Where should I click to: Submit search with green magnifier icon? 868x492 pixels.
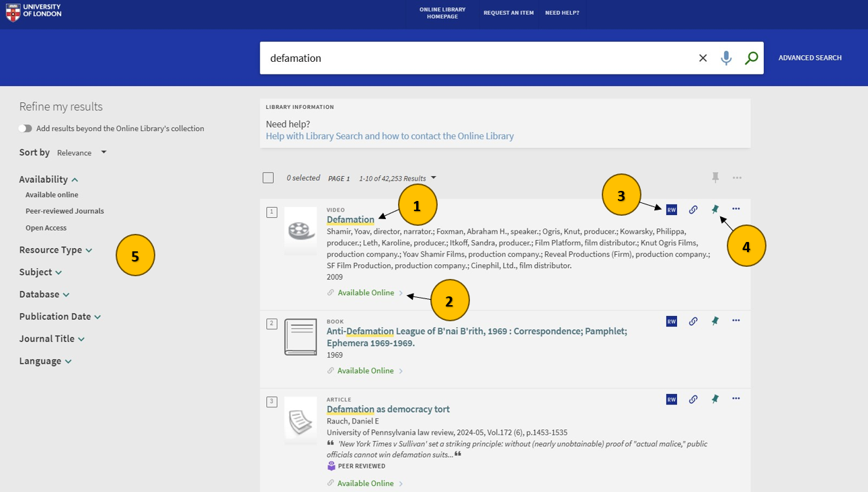752,58
